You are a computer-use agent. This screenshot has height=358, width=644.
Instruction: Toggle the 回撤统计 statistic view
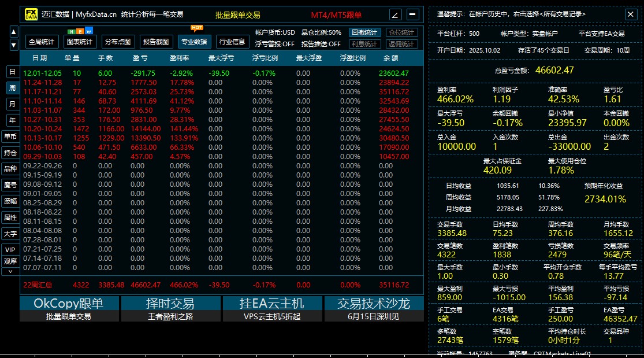pos(364,34)
